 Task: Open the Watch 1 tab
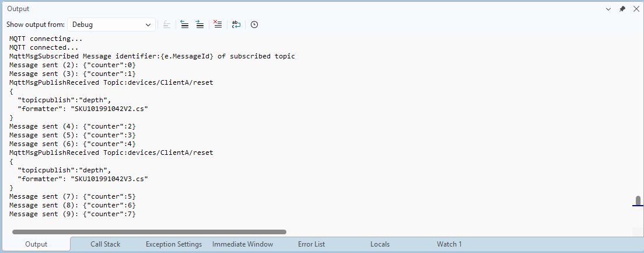[x=449, y=244]
